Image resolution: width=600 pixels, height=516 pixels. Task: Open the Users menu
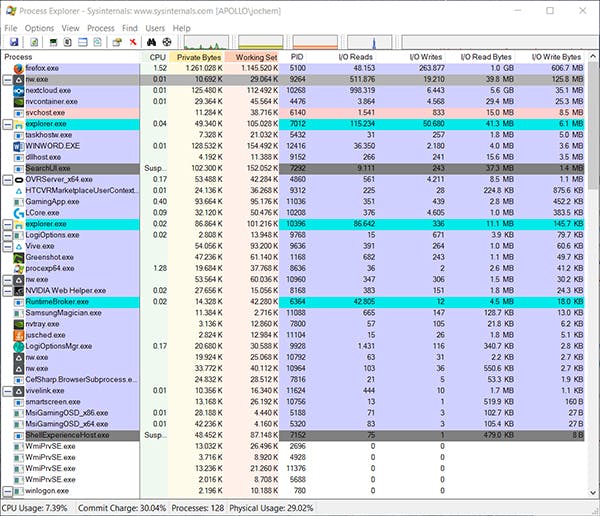(155, 28)
